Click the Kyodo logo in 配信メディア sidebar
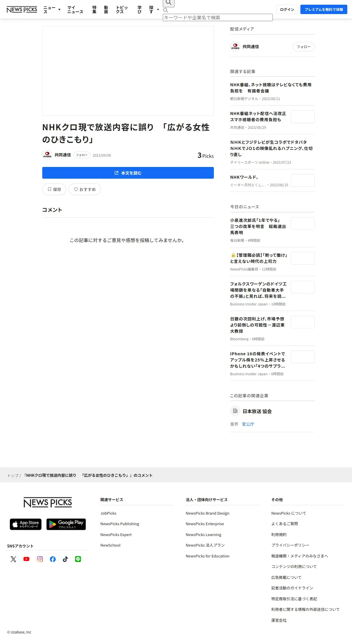 [x=235, y=47]
